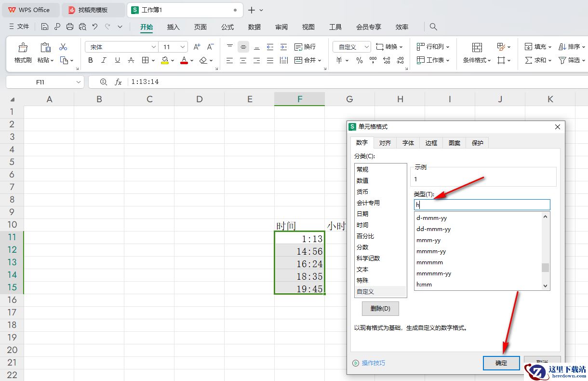The width and height of the screenshot is (588, 381).
Task: Click the Print Preview icon
Action: [82, 27]
